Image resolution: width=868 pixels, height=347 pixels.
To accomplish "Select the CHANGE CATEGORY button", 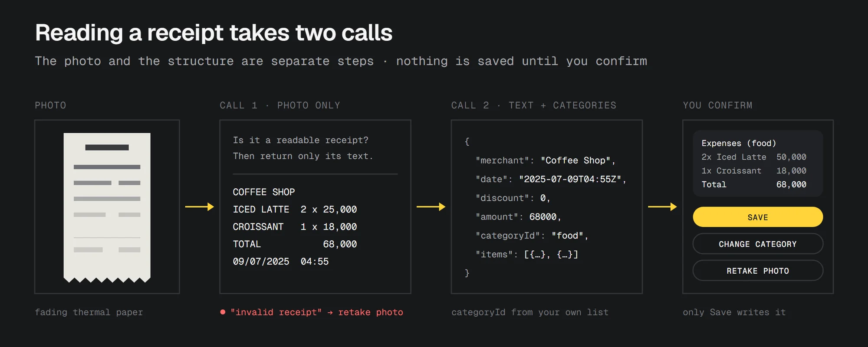I will pyautogui.click(x=758, y=244).
